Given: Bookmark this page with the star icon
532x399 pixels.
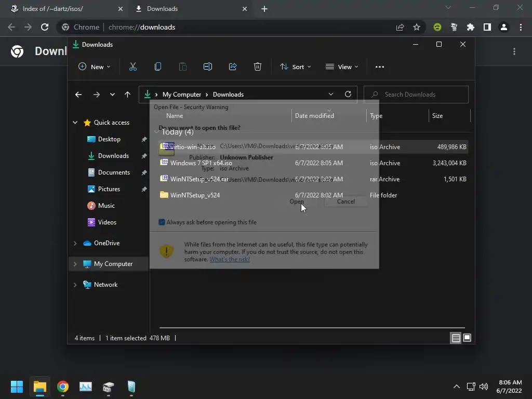Looking at the screenshot, I should coord(417,27).
